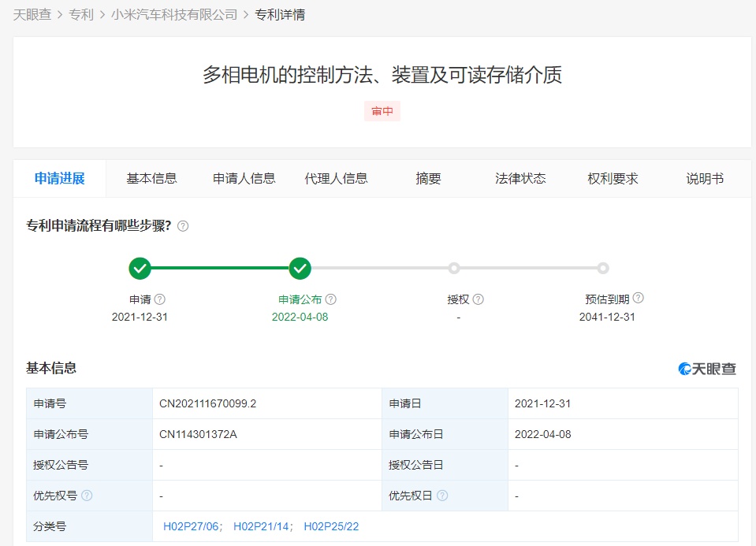This screenshot has width=756, height=546.
Task: Click the grey 预估到期 progress marker
Action: coord(603,268)
